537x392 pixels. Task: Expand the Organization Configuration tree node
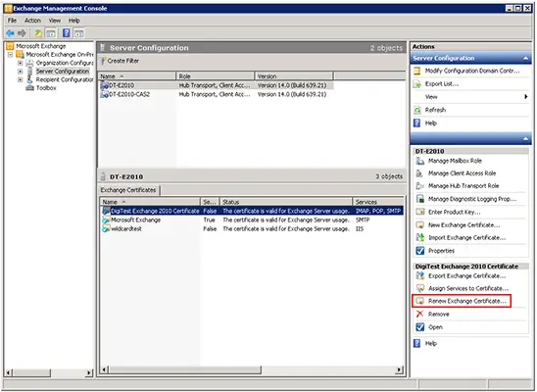21,63
